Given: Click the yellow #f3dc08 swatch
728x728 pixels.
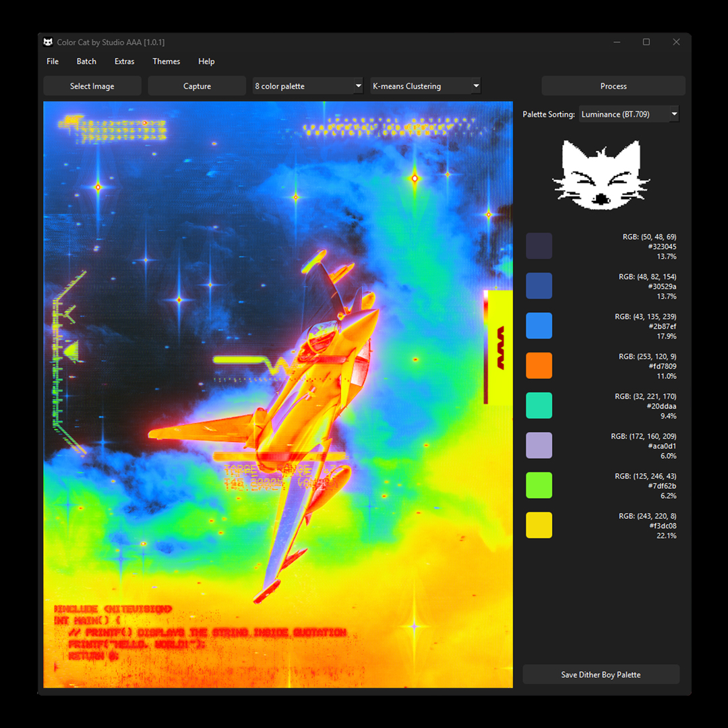Looking at the screenshot, I should coord(539,525).
